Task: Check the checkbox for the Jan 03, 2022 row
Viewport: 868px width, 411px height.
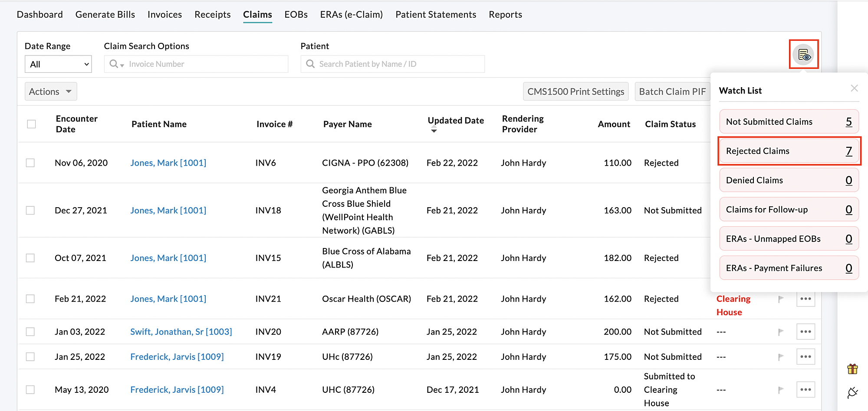Action: 30,331
